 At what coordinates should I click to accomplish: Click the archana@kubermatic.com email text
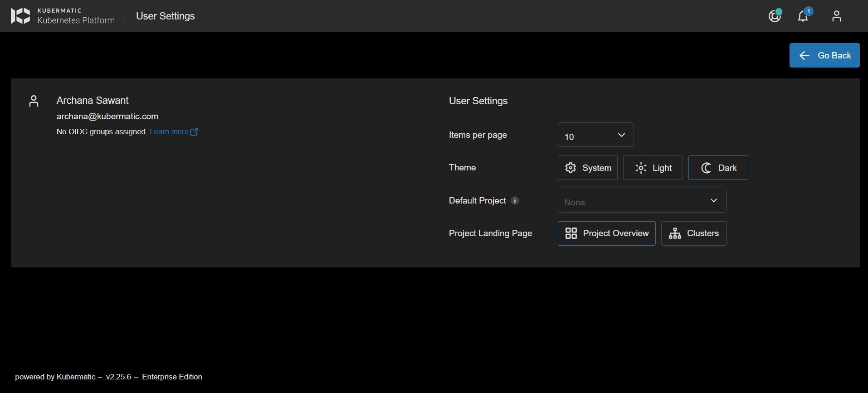coord(107,116)
